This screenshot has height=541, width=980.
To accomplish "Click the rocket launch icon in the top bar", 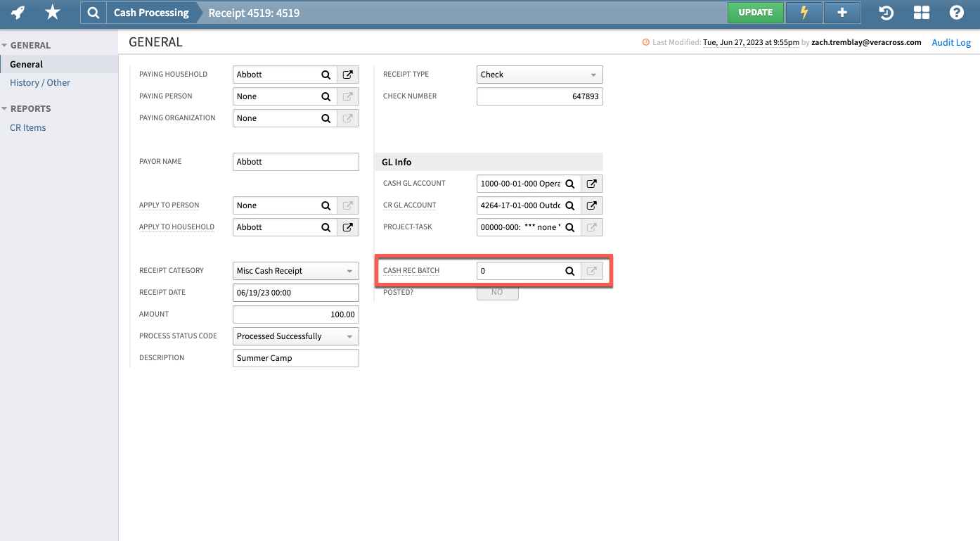I will (x=17, y=12).
